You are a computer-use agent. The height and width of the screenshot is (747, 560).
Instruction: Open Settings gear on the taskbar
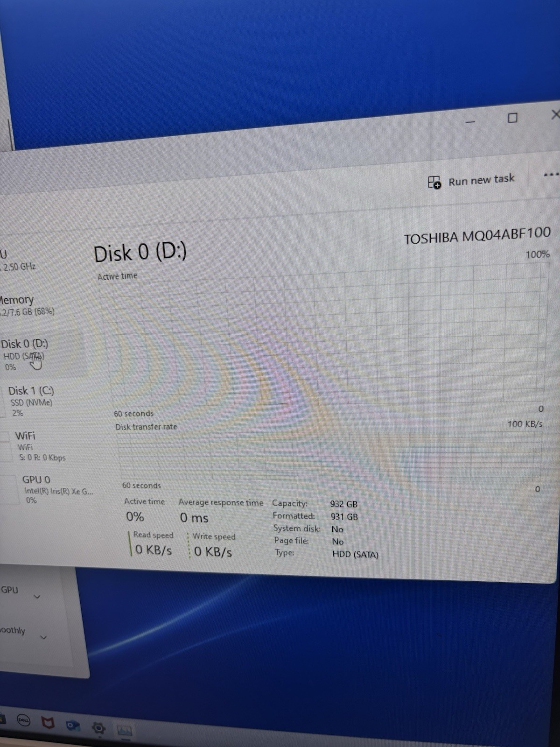98,728
